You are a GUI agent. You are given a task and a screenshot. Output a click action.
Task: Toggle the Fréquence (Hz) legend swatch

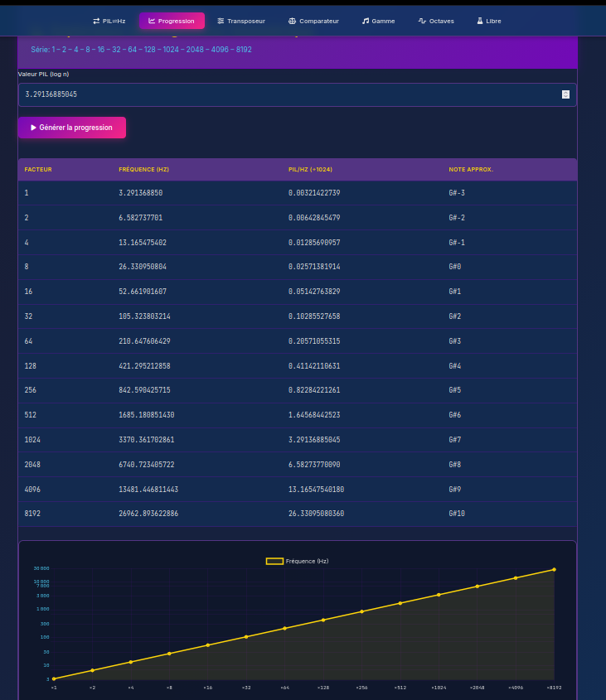(x=274, y=561)
